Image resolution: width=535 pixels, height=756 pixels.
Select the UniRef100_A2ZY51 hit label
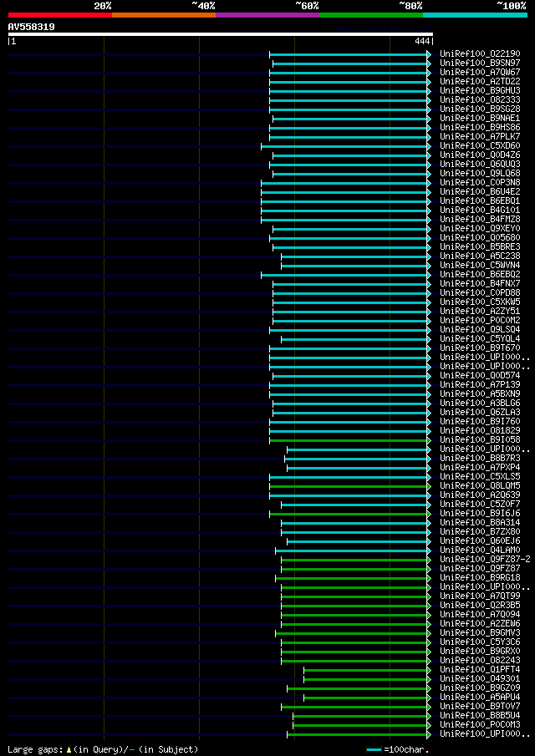480,311
